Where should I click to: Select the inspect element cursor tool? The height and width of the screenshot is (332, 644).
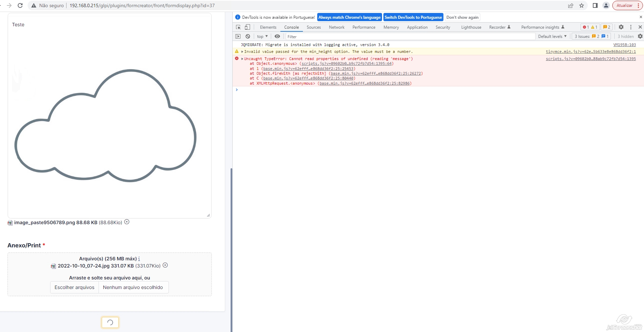click(238, 27)
